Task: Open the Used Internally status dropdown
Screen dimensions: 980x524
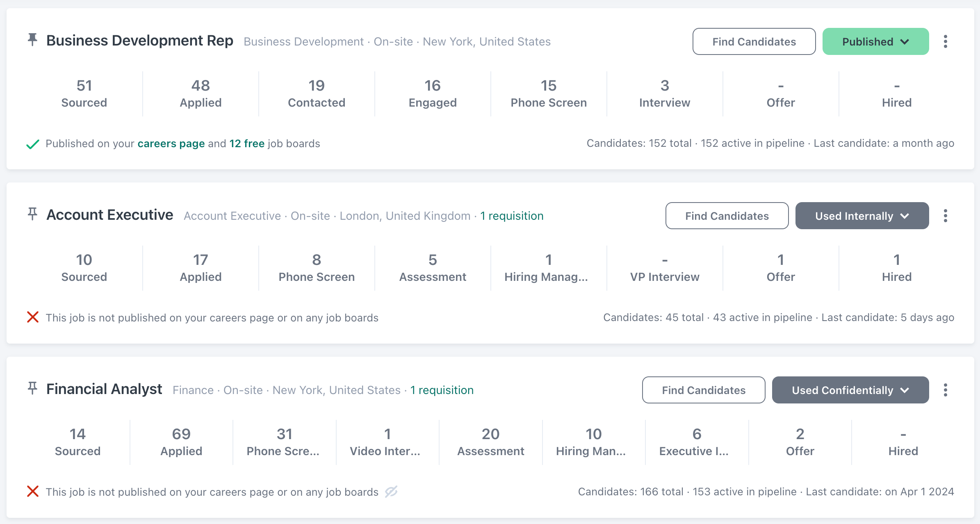Action: click(x=862, y=216)
